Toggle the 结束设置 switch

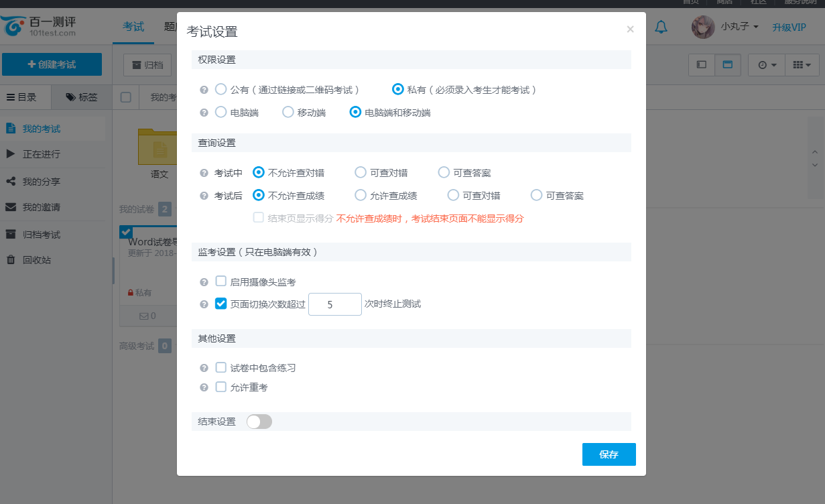point(259,422)
